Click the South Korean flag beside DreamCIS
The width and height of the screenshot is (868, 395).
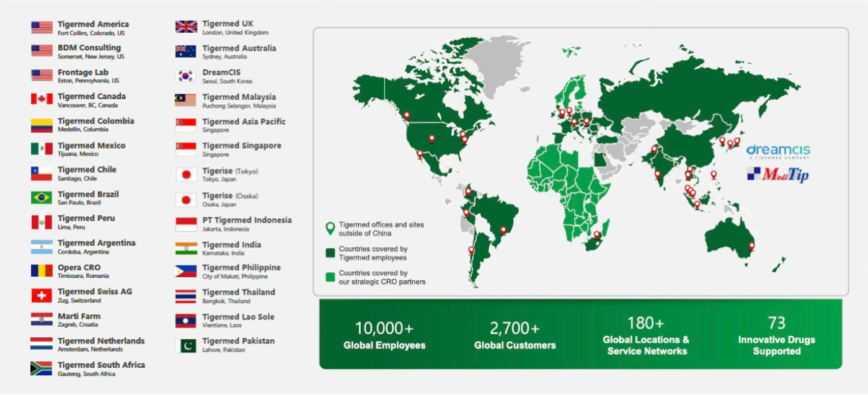(x=186, y=76)
